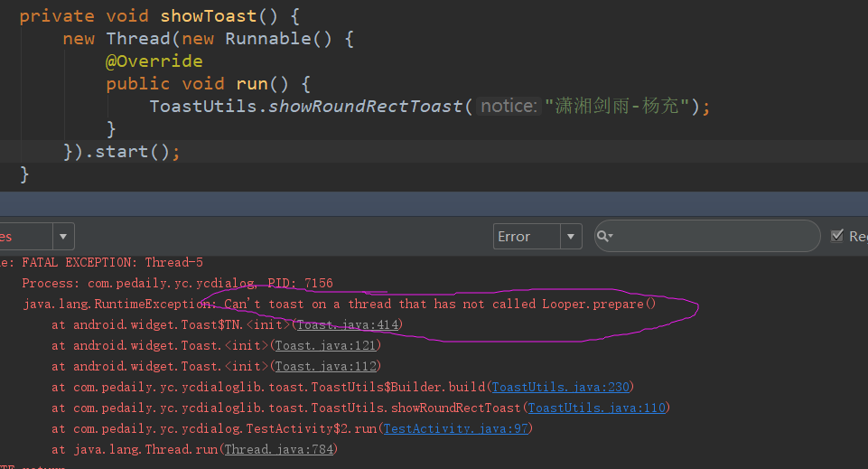Click the showToast method name
Screen dimensions: 868x469
coord(209,16)
